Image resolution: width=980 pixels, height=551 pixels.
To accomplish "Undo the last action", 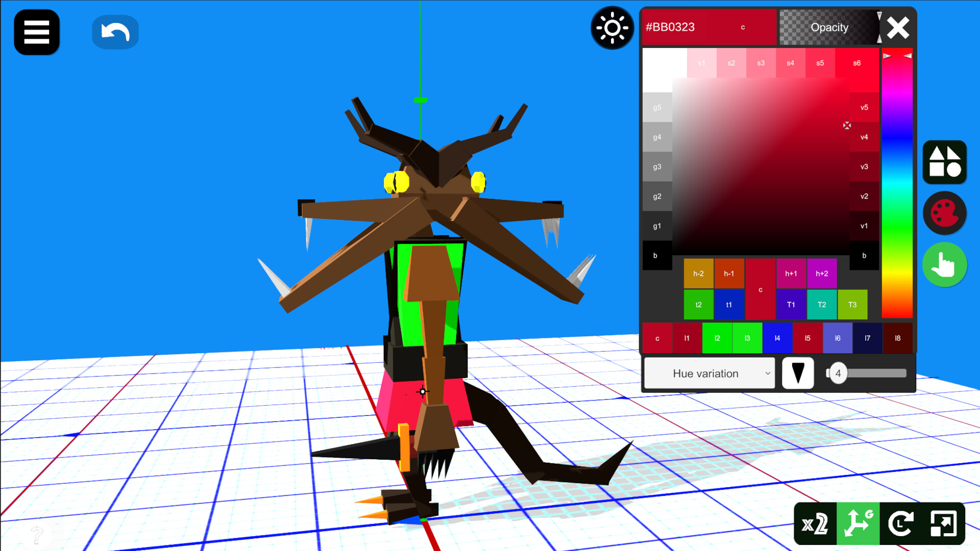I will (x=115, y=32).
